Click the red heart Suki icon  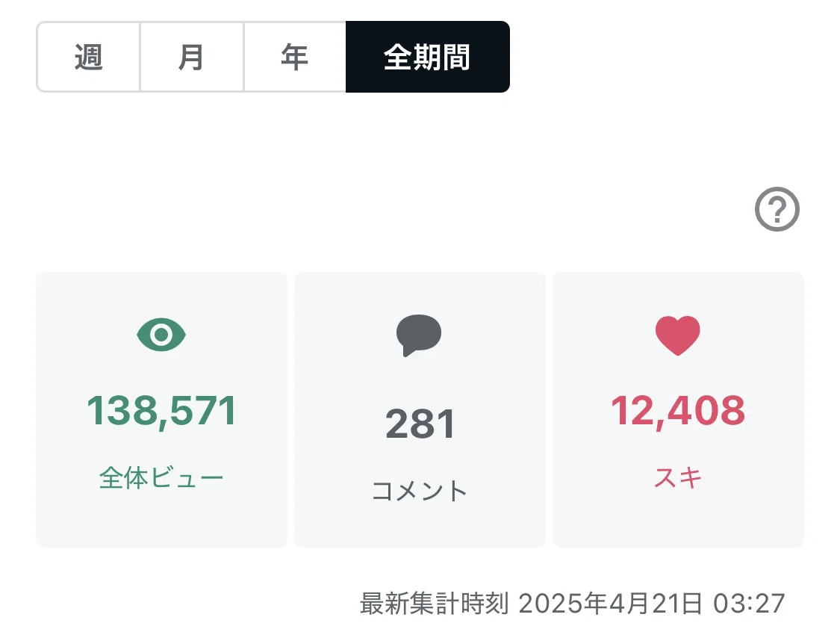[x=678, y=336]
